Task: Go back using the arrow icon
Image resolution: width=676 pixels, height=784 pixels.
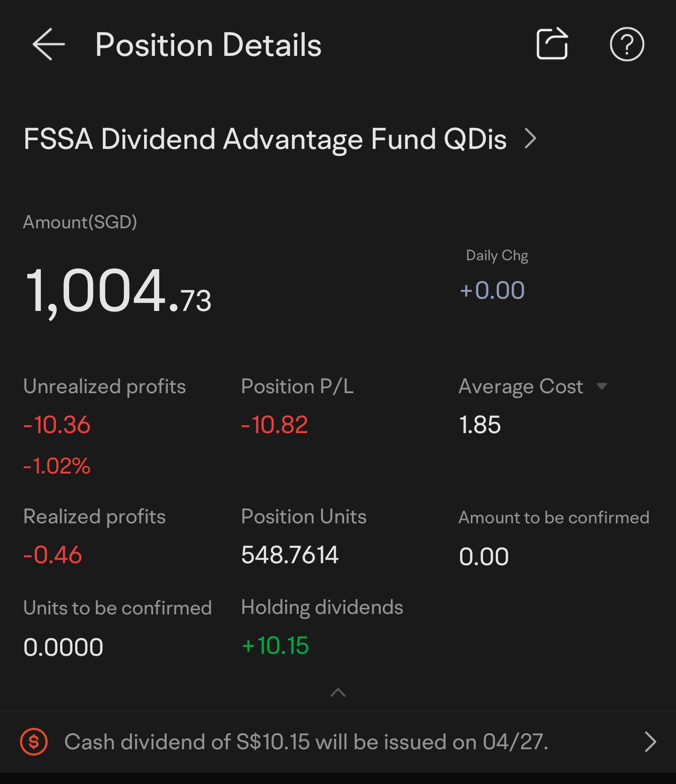Action: 49,45
